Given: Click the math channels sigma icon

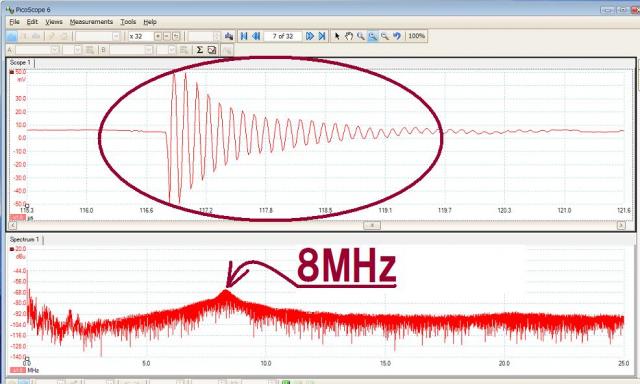Looking at the screenshot, I should click(x=200, y=50).
